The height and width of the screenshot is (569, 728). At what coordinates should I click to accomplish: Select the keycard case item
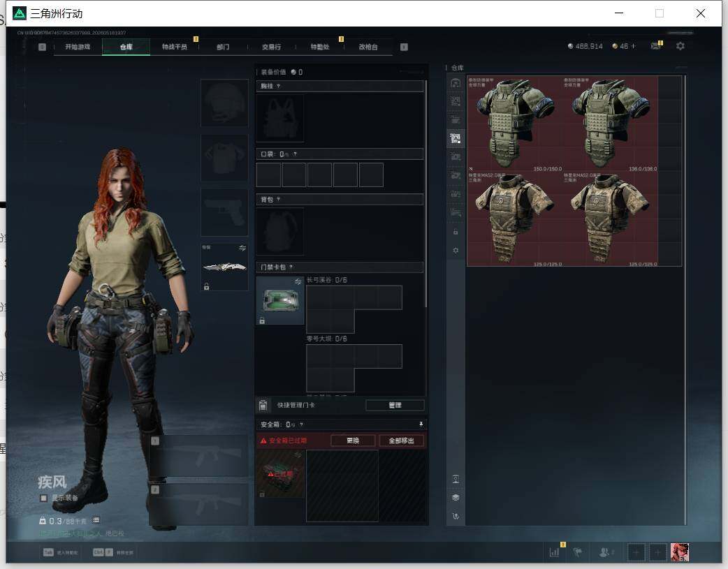click(280, 301)
